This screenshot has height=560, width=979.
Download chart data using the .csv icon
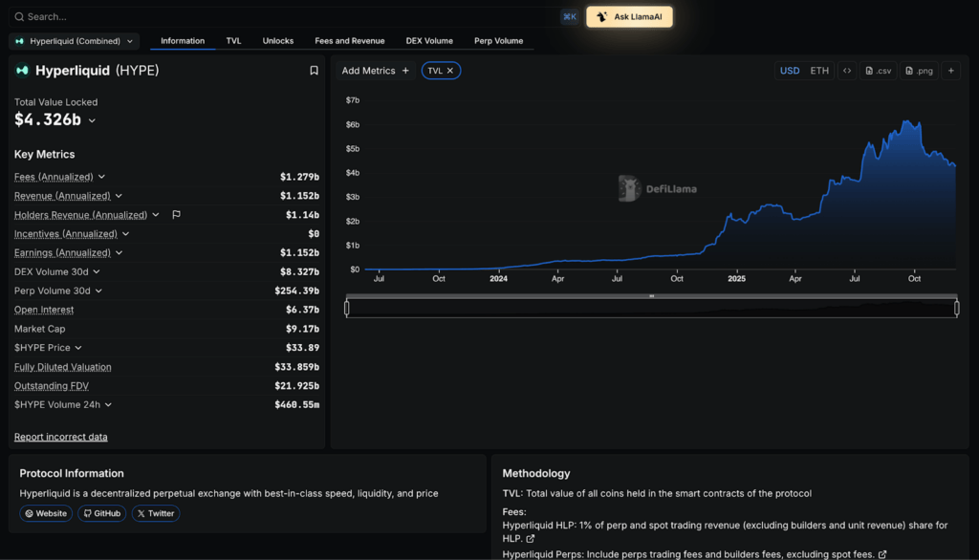tap(877, 70)
